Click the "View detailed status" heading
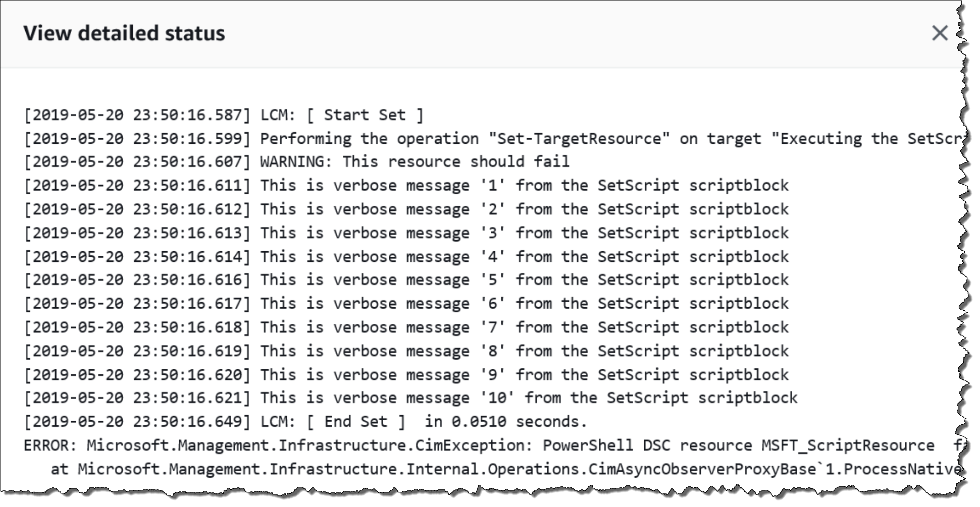 pyautogui.click(x=124, y=33)
